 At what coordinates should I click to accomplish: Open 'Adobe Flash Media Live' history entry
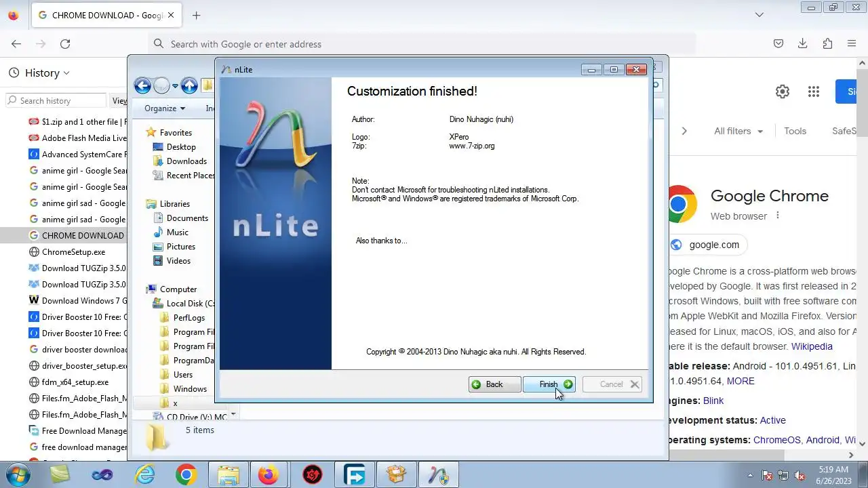(77, 138)
